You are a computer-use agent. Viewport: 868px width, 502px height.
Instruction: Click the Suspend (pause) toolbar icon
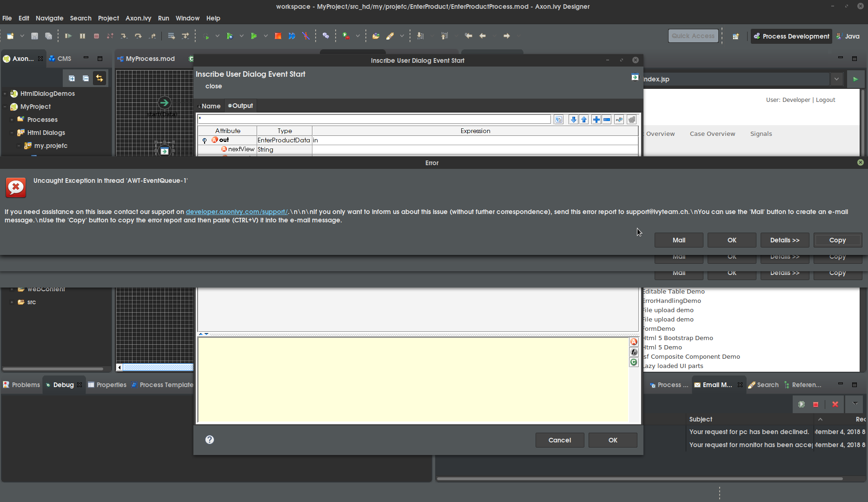pos(82,36)
